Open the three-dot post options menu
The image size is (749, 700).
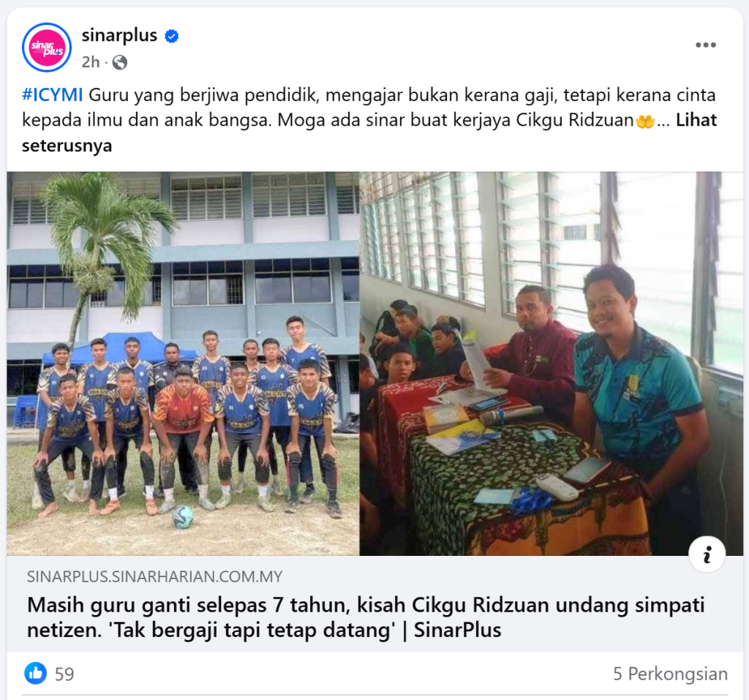point(706,45)
